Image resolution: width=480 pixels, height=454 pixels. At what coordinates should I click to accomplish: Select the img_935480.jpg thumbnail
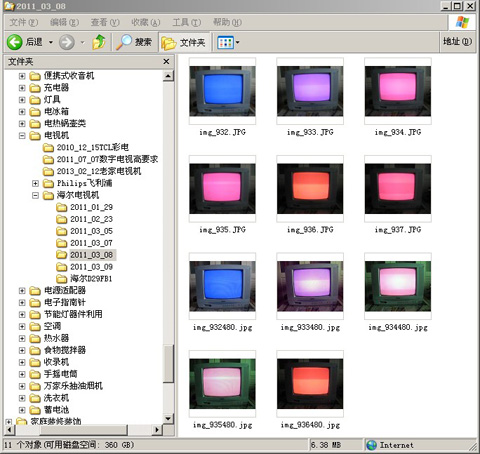tap(222, 384)
